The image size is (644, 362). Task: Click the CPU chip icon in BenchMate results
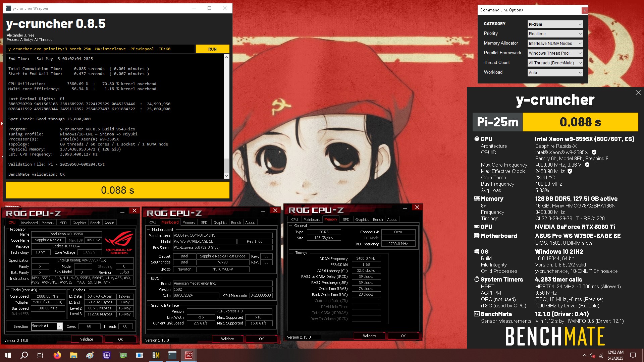[x=477, y=139]
